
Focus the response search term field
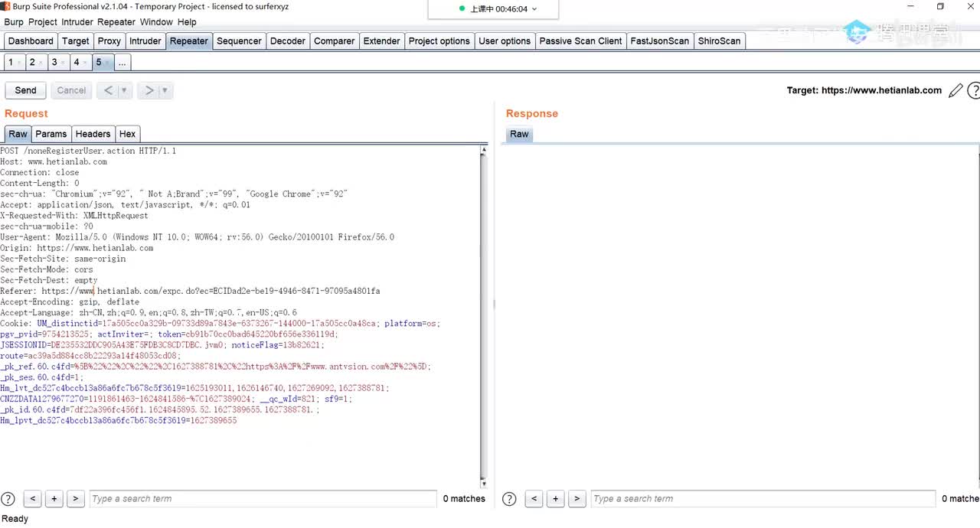(764, 499)
